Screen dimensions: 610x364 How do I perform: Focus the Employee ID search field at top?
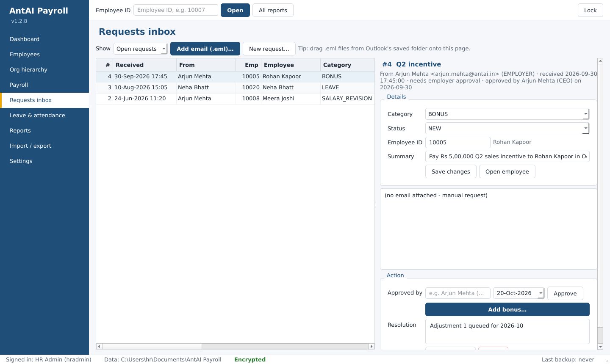[x=176, y=10]
